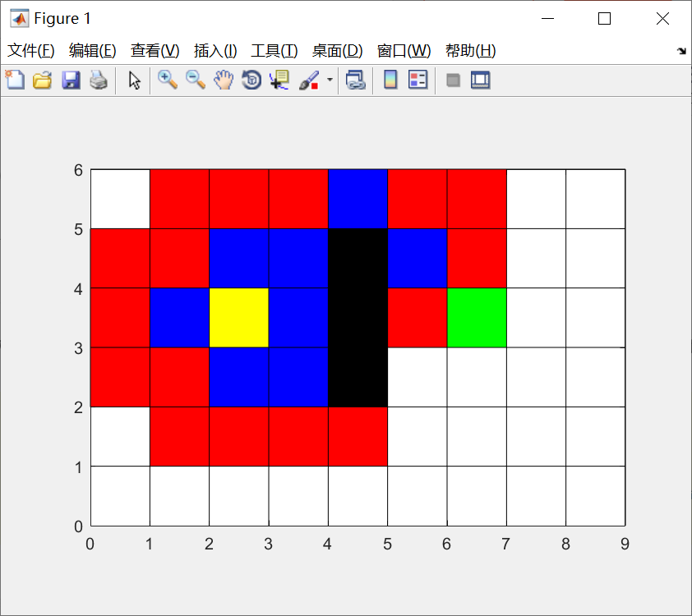Click the yellow grid cell
Image resolution: width=692 pixels, height=616 pixels.
point(239,318)
